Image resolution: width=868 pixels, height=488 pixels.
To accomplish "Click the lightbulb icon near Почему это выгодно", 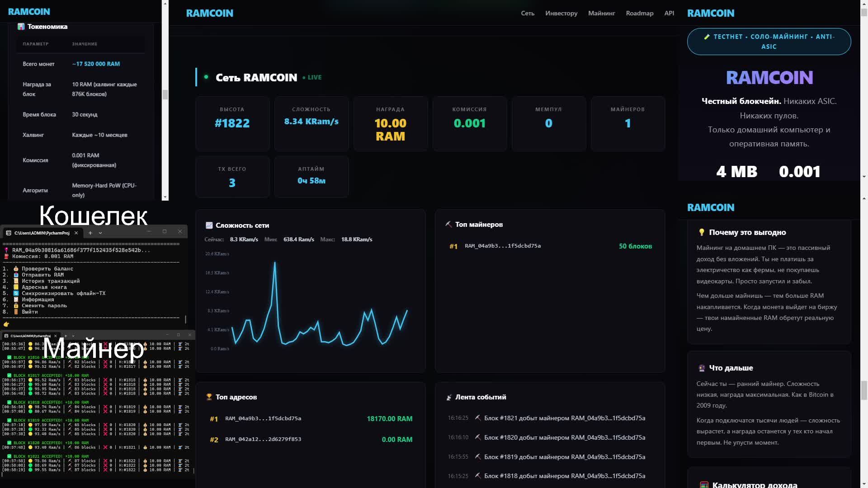I will click(x=702, y=232).
